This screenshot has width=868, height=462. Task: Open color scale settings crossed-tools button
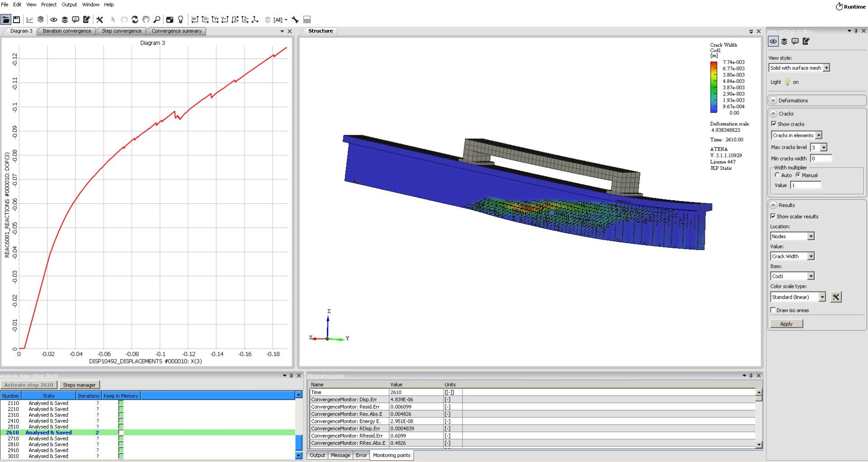tap(836, 297)
